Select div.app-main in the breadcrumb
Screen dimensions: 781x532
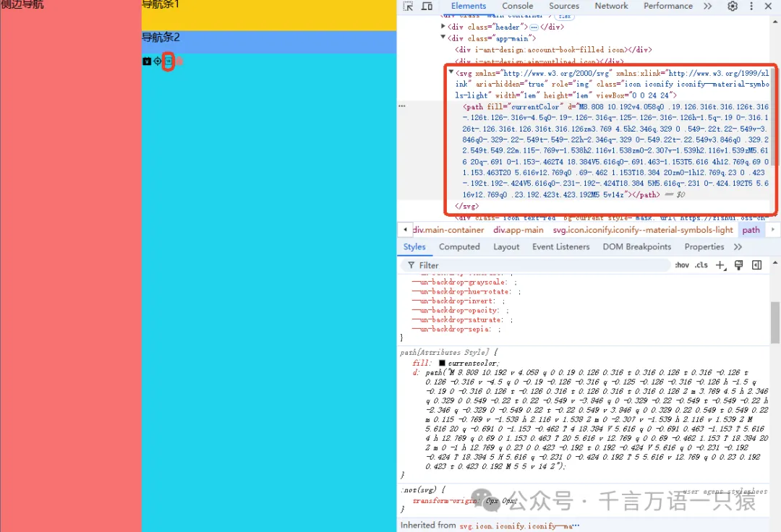pyautogui.click(x=518, y=230)
